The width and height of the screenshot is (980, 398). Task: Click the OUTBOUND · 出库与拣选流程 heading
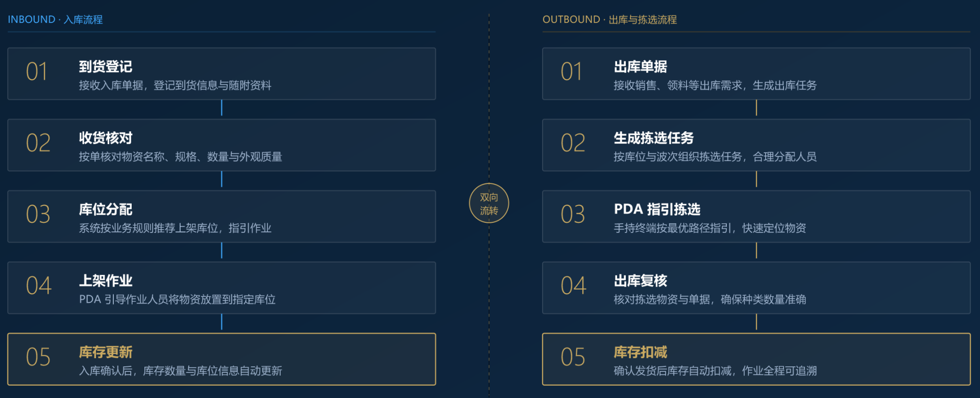click(x=609, y=19)
